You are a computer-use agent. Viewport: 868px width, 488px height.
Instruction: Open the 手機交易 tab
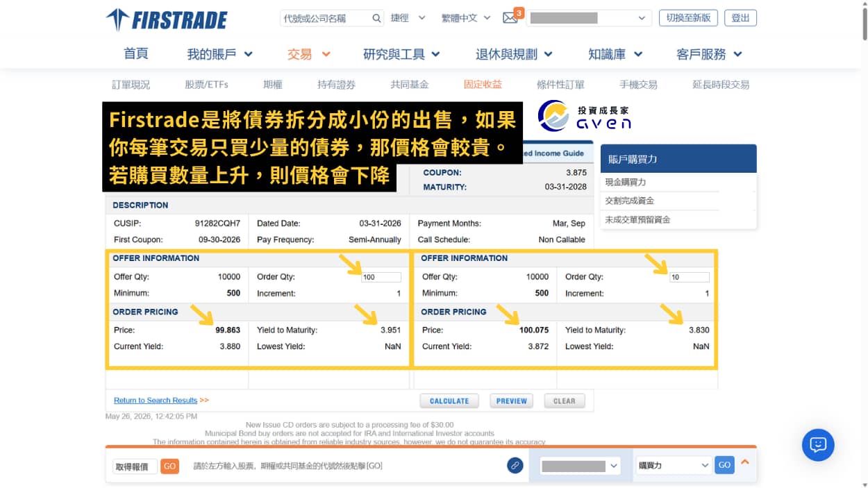(x=638, y=85)
